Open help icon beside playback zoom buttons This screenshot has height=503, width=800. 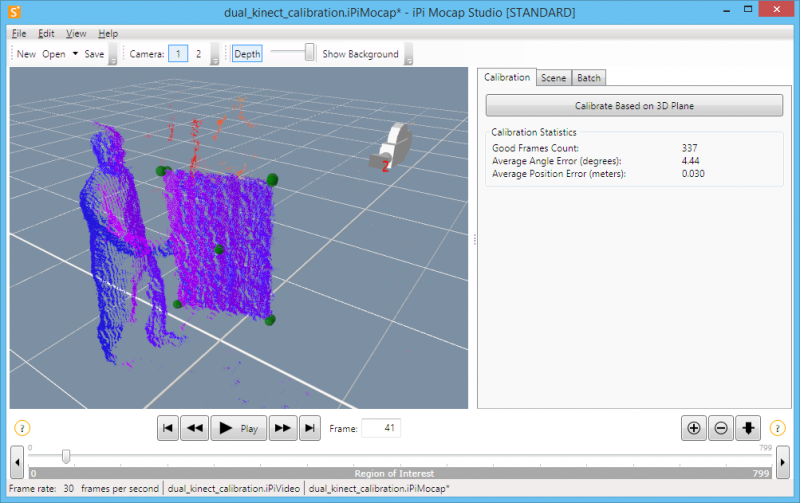pyautogui.click(x=778, y=428)
